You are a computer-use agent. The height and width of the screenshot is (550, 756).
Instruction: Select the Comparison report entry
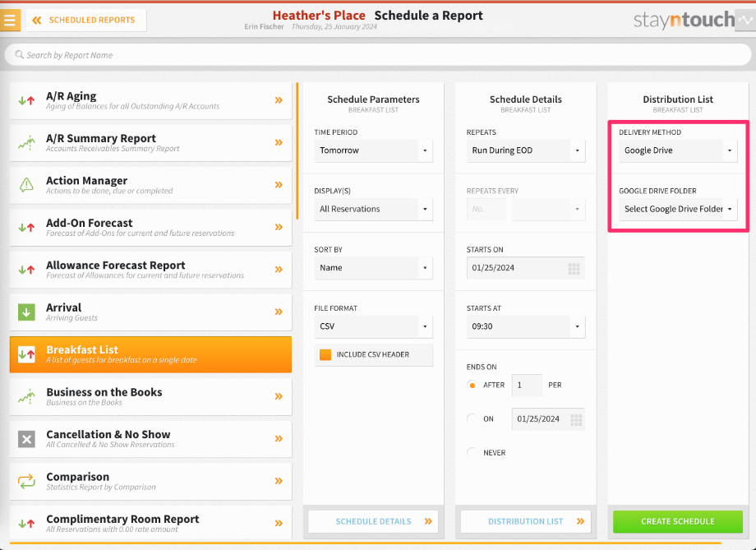point(150,481)
